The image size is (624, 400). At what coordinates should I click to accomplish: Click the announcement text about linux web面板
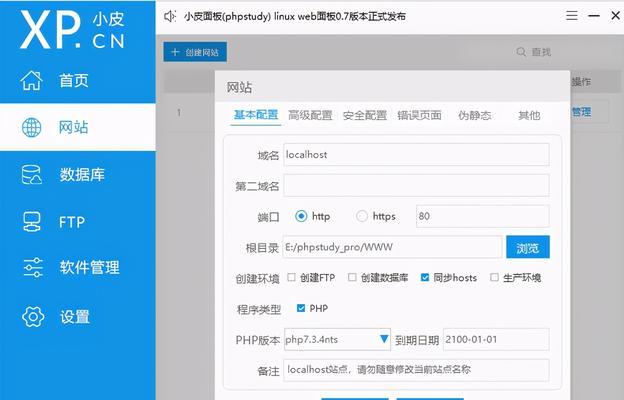point(294,16)
